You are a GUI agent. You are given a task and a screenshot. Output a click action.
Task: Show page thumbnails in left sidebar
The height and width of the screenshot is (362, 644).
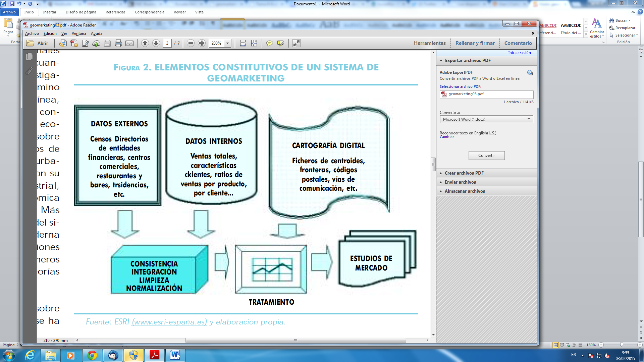(x=30, y=56)
